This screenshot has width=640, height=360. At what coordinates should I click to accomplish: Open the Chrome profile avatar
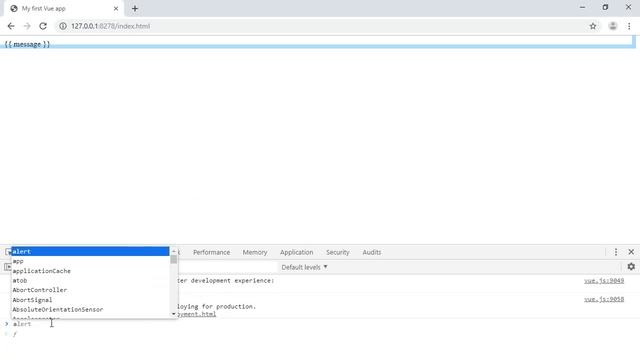point(613,26)
